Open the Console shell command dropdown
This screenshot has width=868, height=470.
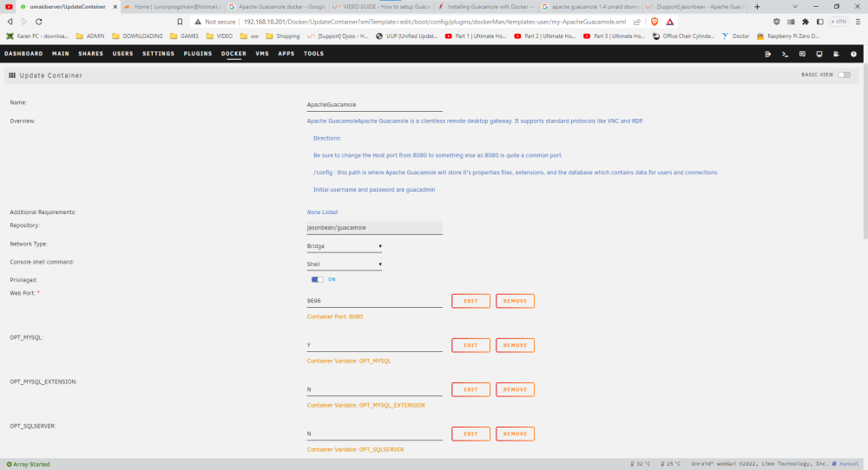pos(345,264)
